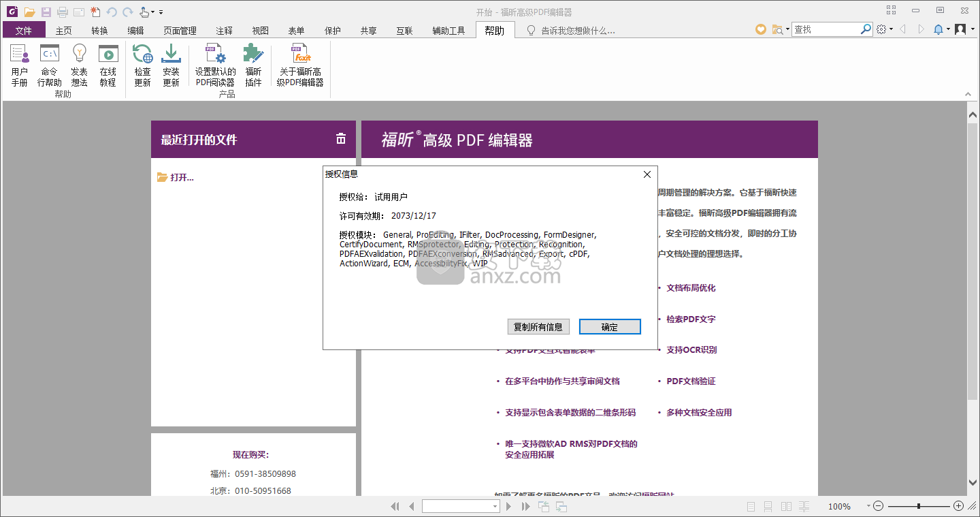
Task: Click inside the Find (查找) search field
Action: [826, 29]
